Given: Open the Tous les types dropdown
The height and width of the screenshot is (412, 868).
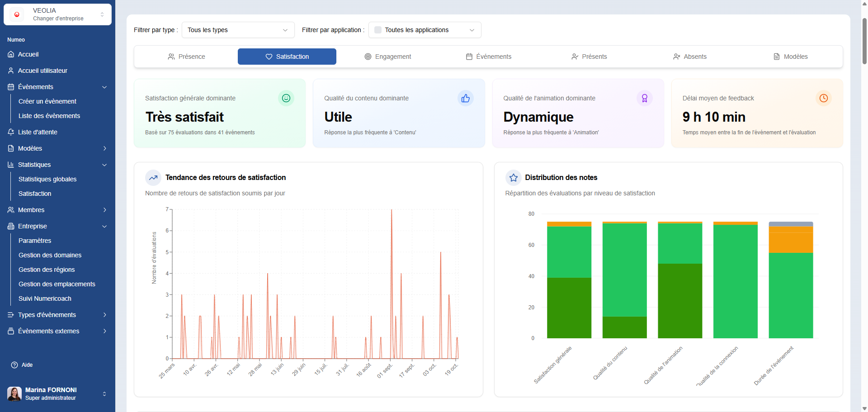Looking at the screenshot, I should [x=238, y=30].
